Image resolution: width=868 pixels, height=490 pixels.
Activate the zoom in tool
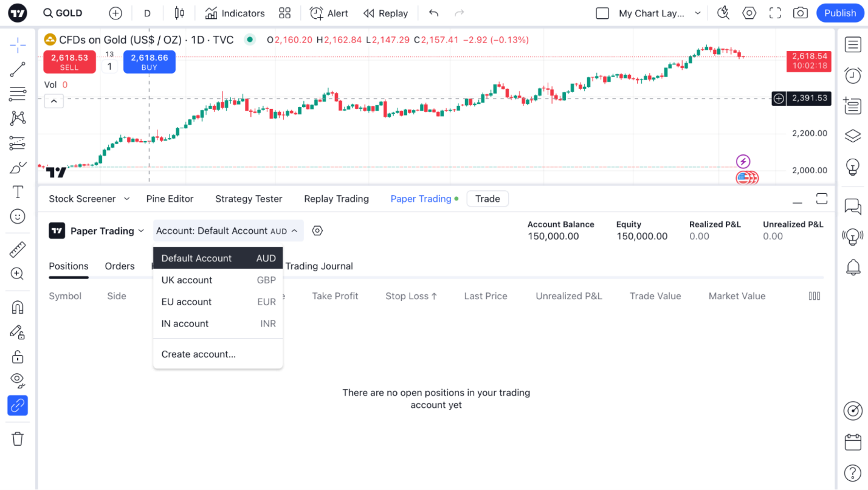[18, 274]
